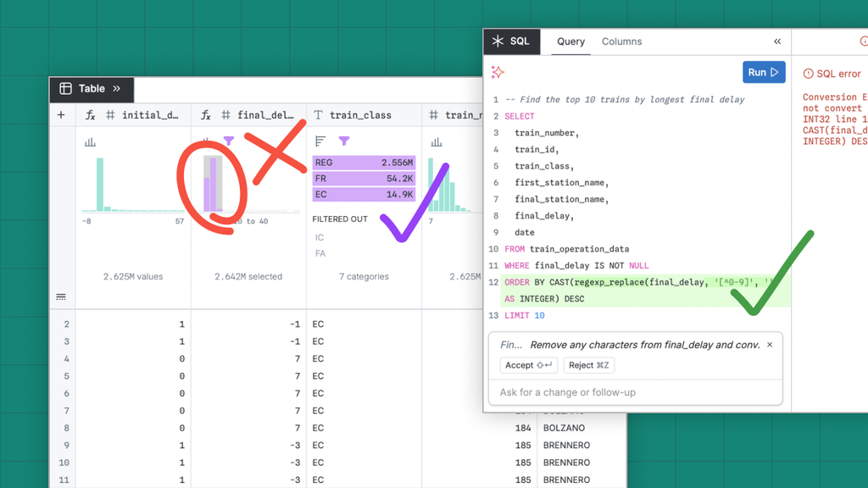Click the fx formula icon on initial_d column
This screenshot has width=868, height=488.
[90, 115]
